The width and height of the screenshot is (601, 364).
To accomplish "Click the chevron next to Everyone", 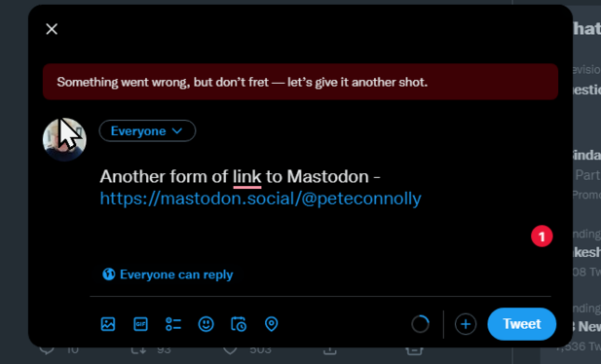I will point(177,131).
